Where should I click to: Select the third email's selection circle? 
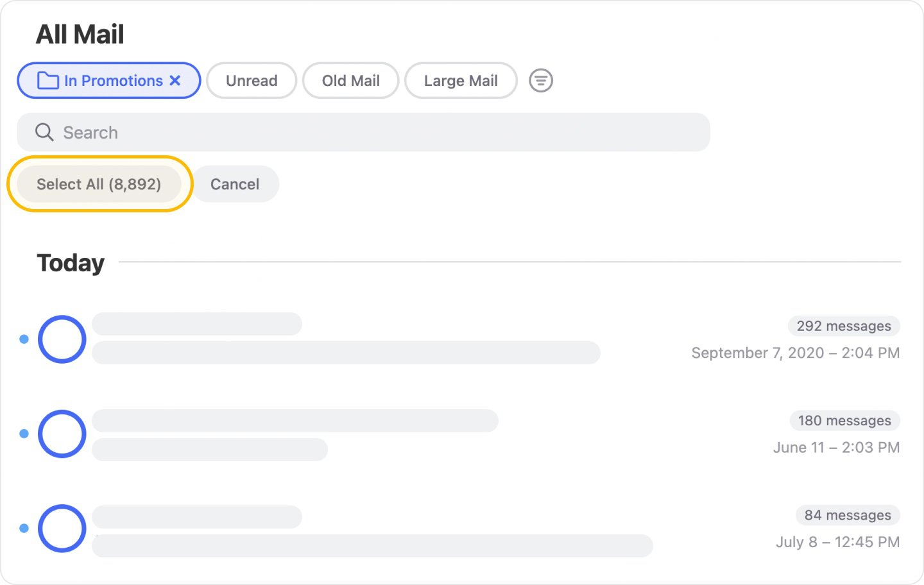point(62,527)
